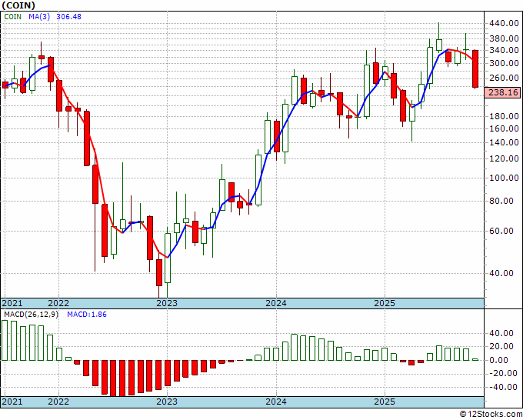Click the 306.48 moving average value
Viewport: 523px width, 420px height.
pyautogui.click(x=68, y=17)
